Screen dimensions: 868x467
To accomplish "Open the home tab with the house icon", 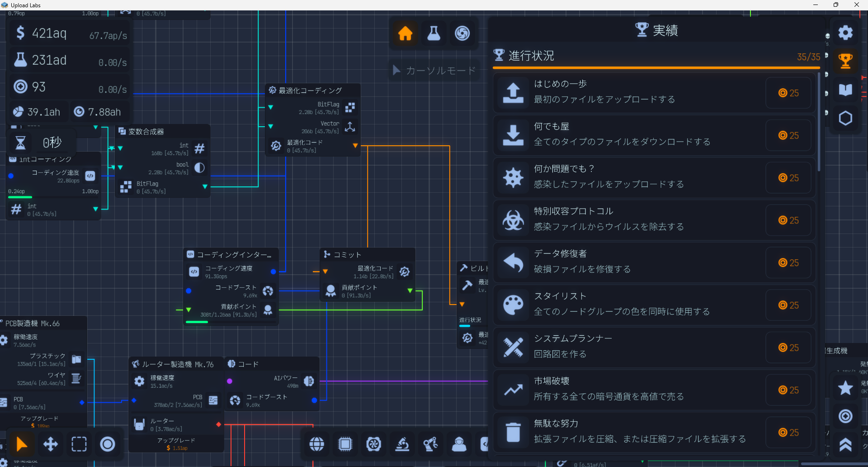I will (405, 33).
